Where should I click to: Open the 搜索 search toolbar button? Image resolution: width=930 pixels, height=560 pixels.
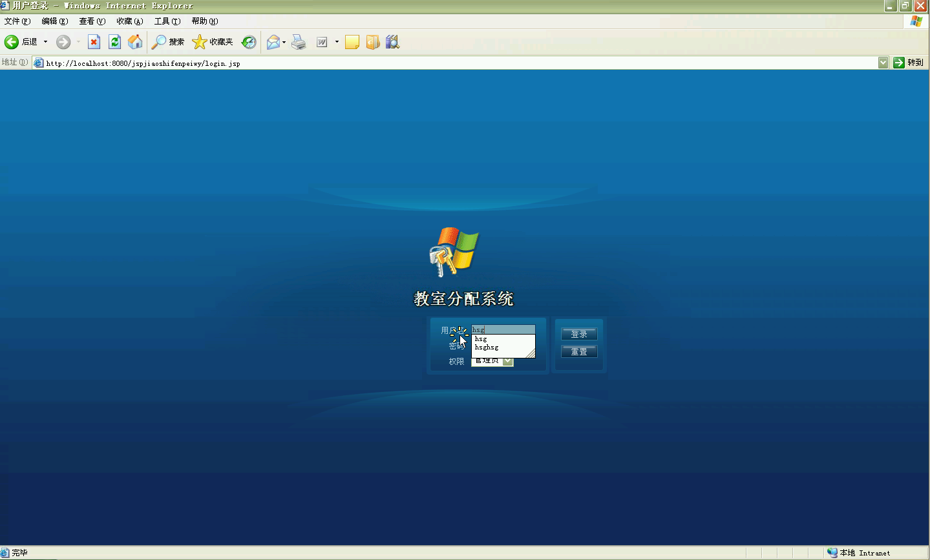(x=168, y=42)
